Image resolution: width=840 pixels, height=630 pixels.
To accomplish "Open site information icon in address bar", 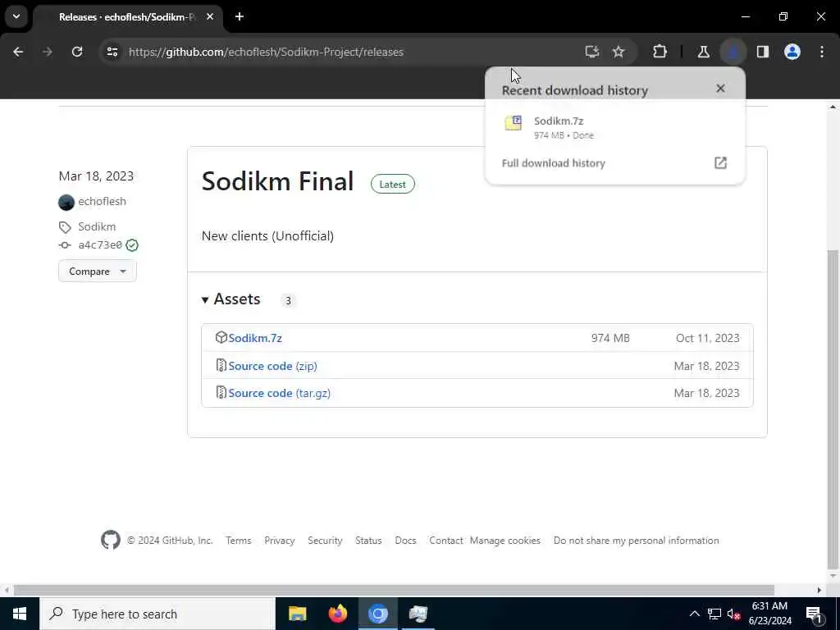I will (x=112, y=52).
